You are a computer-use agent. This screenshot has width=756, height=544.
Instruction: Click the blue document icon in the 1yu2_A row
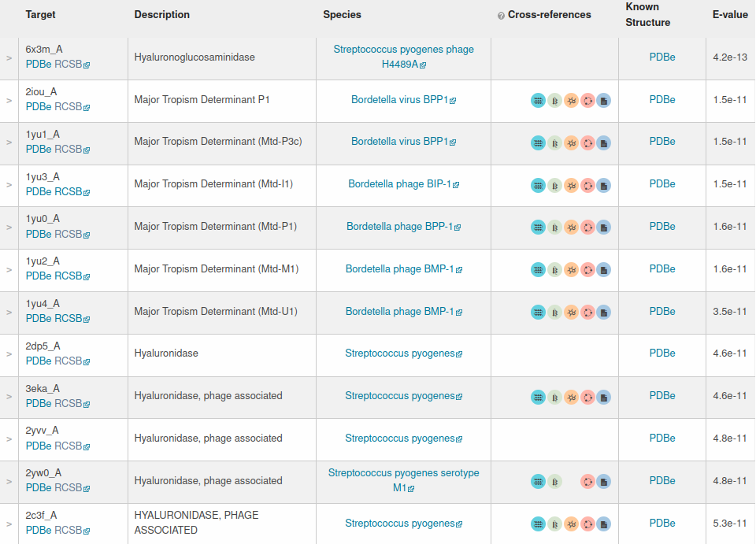coord(604,270)
